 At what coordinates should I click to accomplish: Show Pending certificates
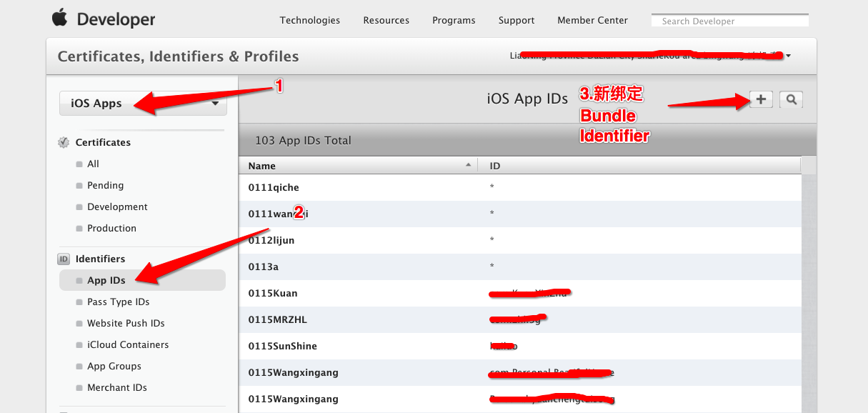coord(105,185)
